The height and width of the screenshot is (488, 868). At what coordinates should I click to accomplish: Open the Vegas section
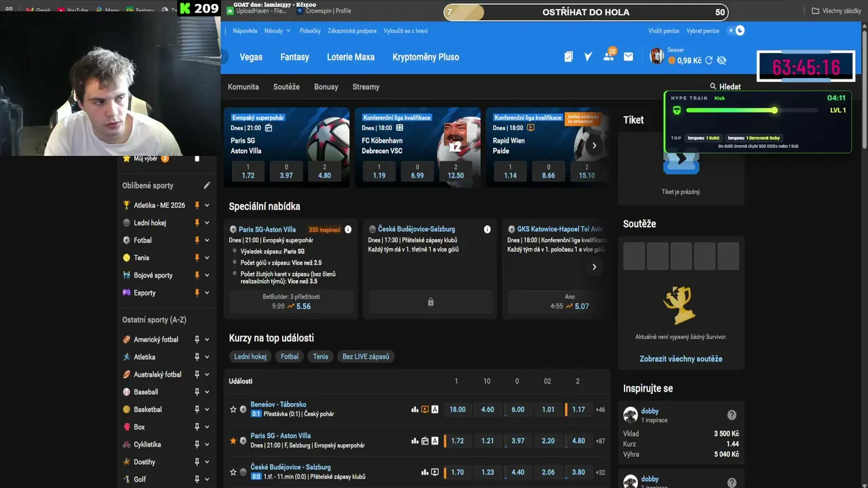(251, 57)
